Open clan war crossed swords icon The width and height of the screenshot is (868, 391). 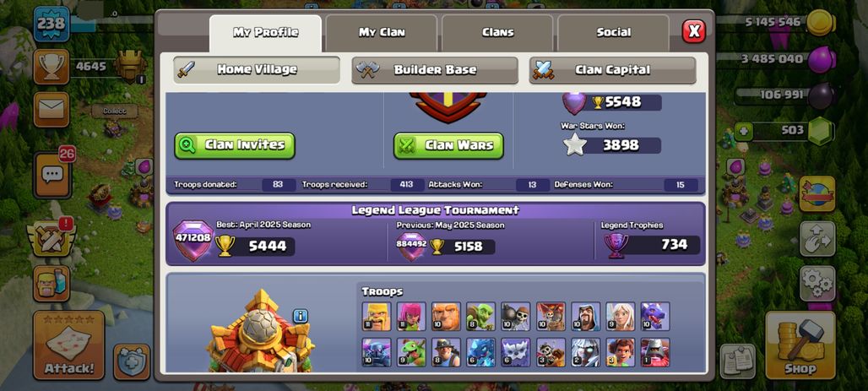tap(52, 237)
